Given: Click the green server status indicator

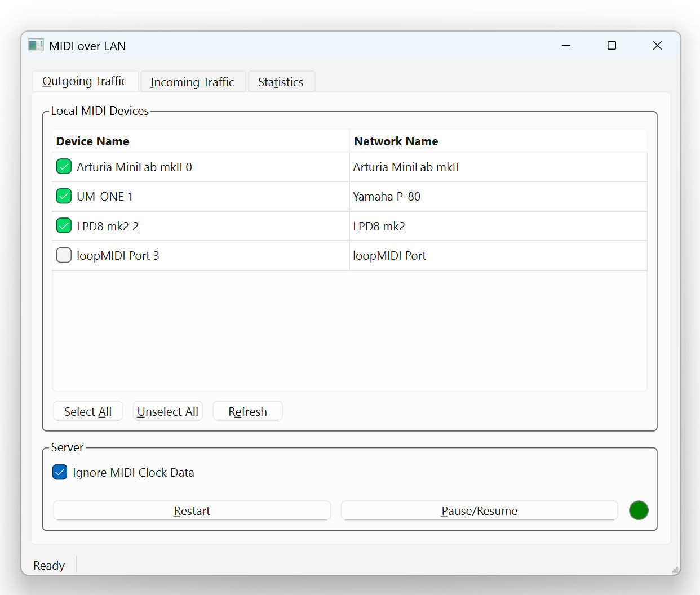Looking at the screenshot, I should pos(638,510).
